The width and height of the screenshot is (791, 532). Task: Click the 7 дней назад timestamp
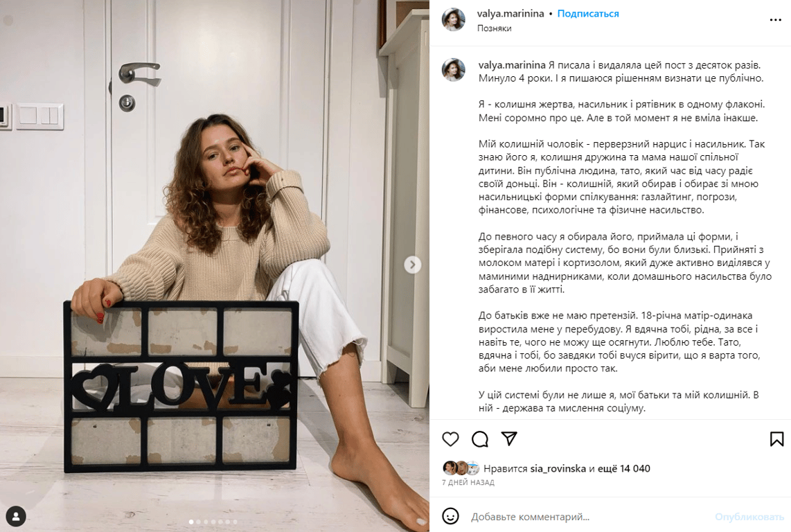[x=468, y=483]
